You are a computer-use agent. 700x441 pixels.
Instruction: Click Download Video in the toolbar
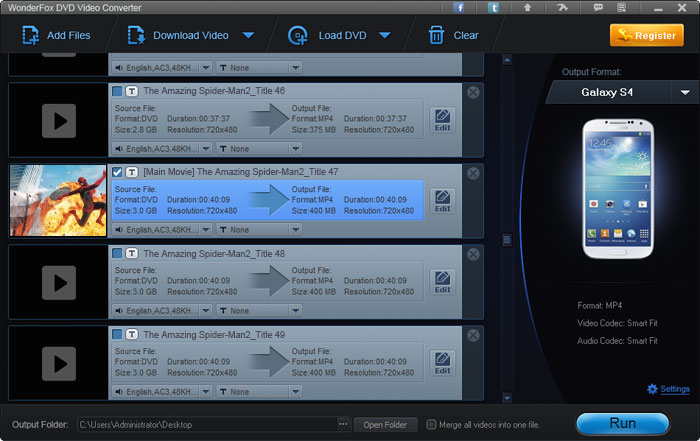click(x=178, y=35)
